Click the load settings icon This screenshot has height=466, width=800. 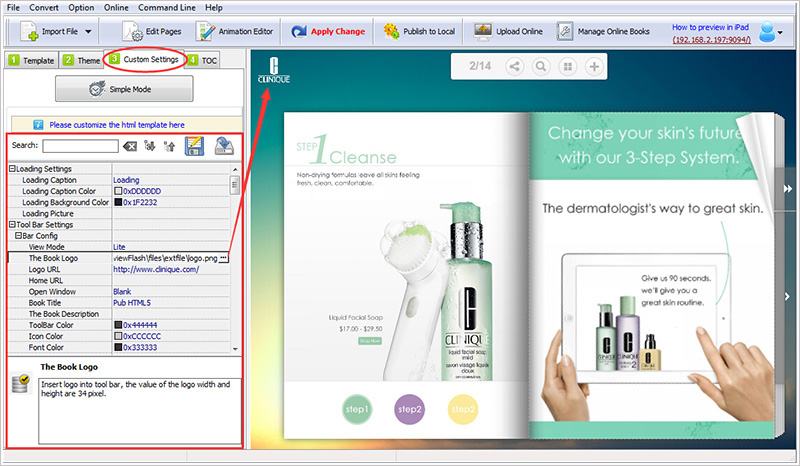[x=224, y=146]
